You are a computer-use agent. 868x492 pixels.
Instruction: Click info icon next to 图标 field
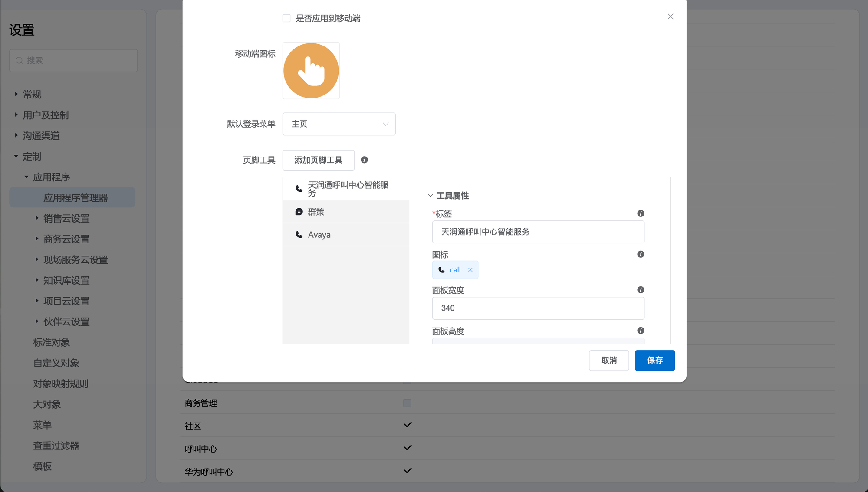640,254
